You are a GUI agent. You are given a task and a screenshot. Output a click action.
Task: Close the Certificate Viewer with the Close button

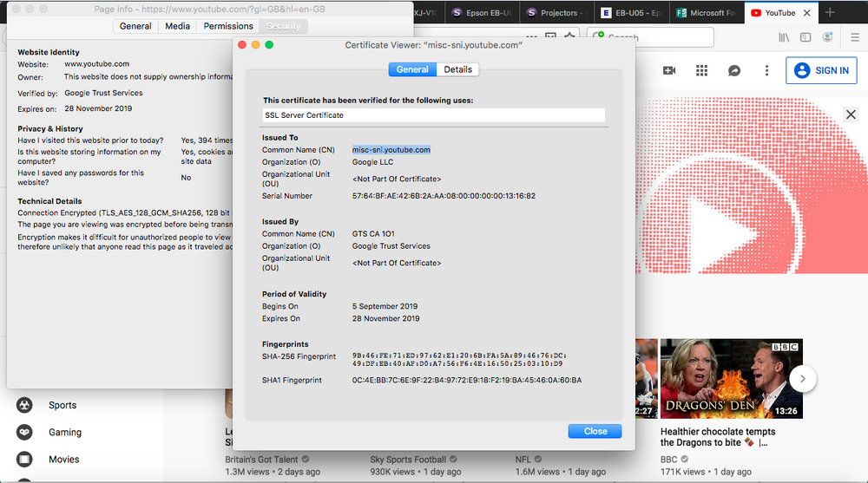tap(595, 431)
